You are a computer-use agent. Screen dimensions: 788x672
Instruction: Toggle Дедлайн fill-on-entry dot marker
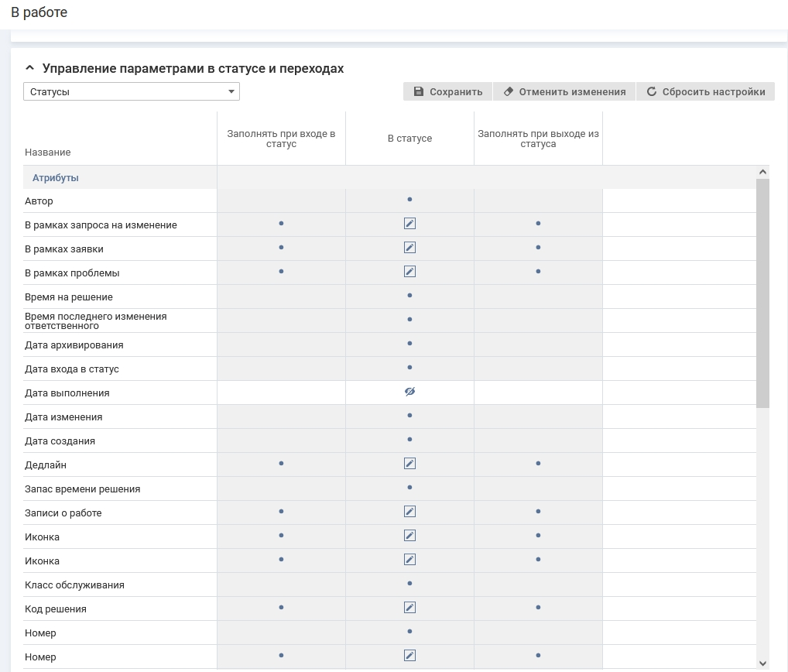281,464
